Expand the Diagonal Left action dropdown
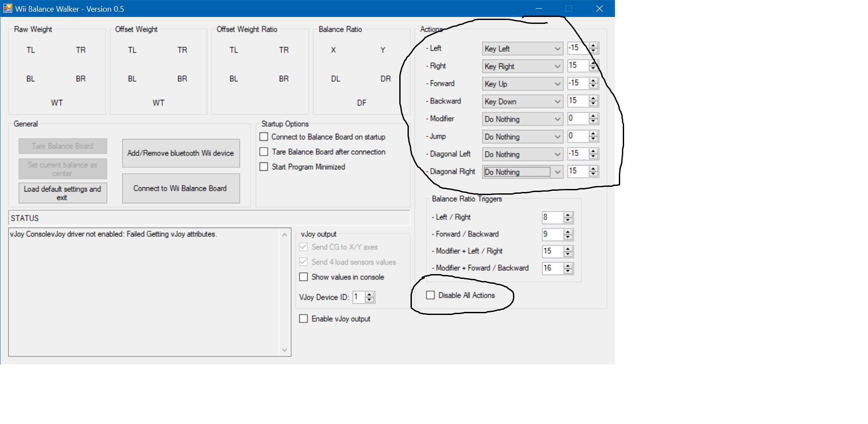868x424 pixels. click(x=523, y=154)
